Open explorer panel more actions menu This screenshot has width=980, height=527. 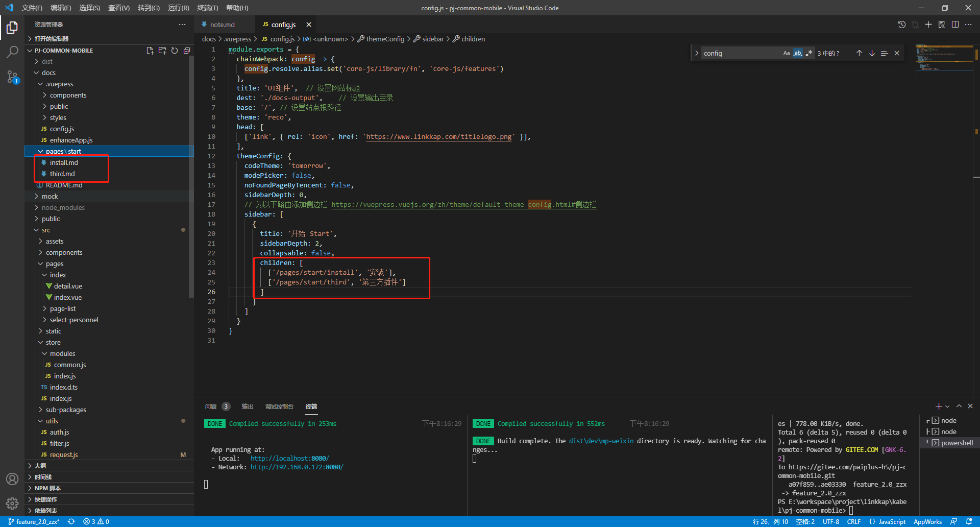182,25
